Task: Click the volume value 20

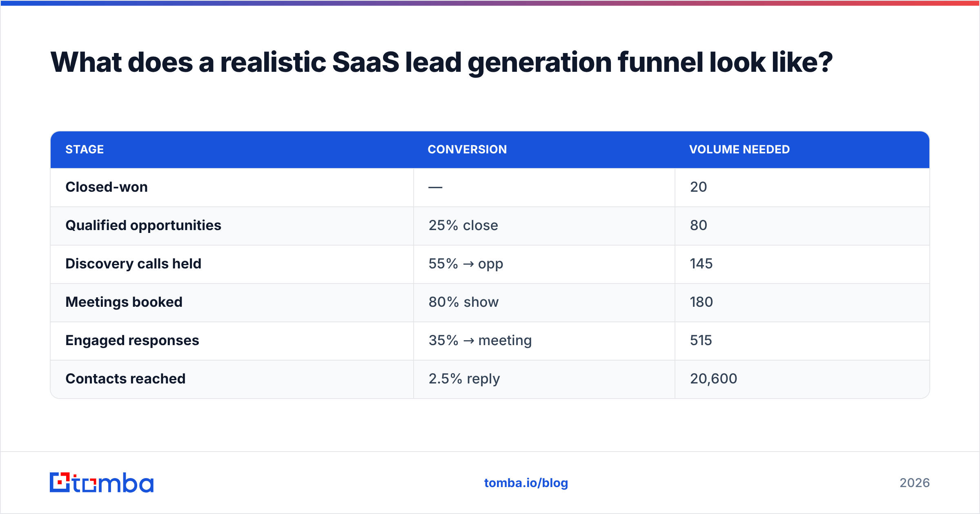Action: [x=698, y=187]
